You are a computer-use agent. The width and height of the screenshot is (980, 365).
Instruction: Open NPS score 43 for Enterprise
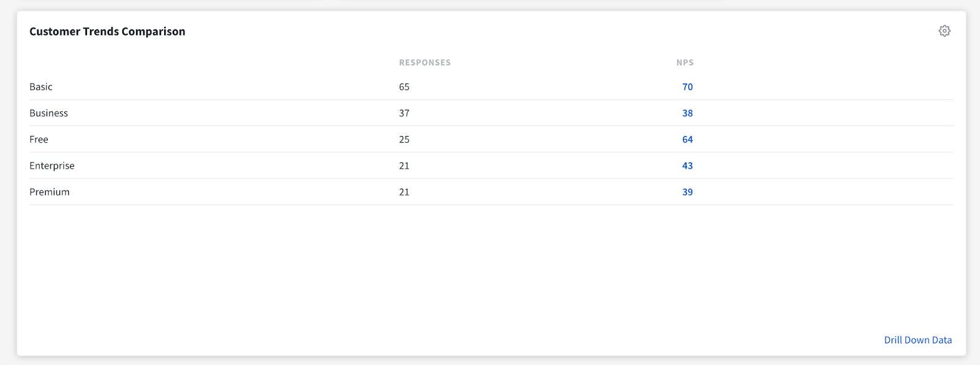[687, 166]
